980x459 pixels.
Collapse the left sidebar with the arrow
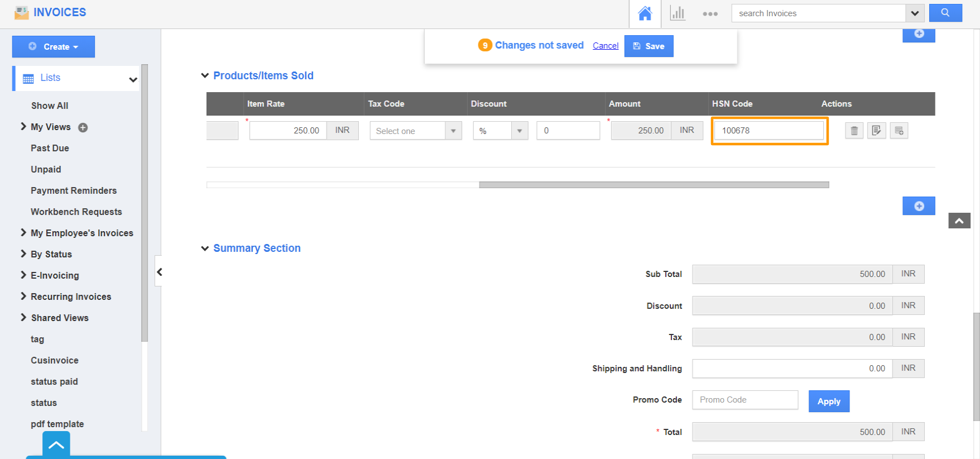(160, 272)
